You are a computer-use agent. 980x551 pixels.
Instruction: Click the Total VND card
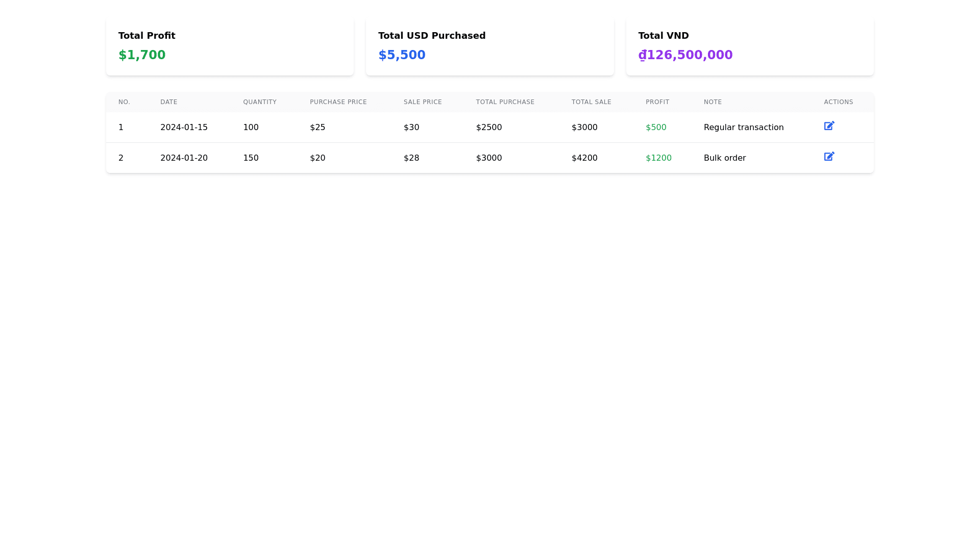[x=749, y=46]
